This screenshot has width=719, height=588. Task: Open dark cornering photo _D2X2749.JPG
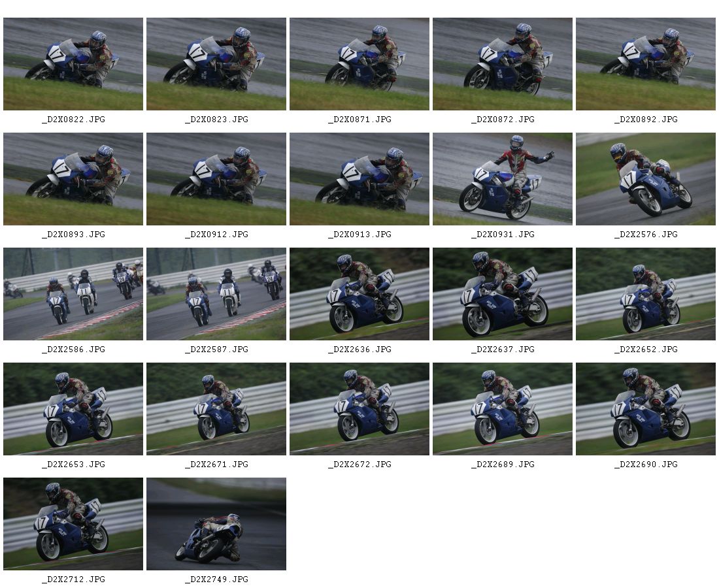pyautogui.click(x=216, y=524)
